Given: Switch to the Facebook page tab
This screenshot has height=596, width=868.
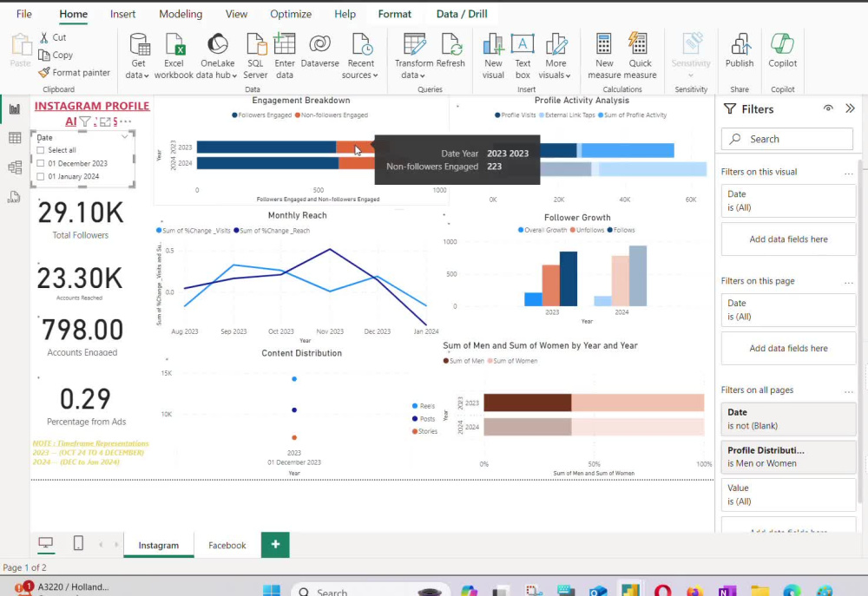Looking at the screenshot, I should coord(227,545).
